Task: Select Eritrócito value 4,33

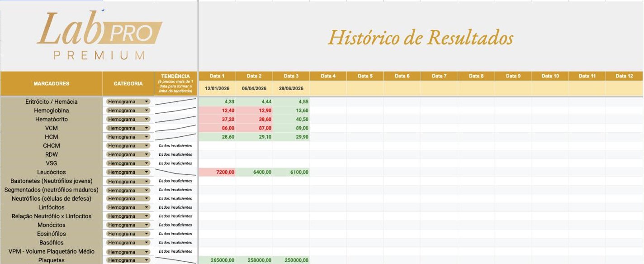Action: (217, 102)
